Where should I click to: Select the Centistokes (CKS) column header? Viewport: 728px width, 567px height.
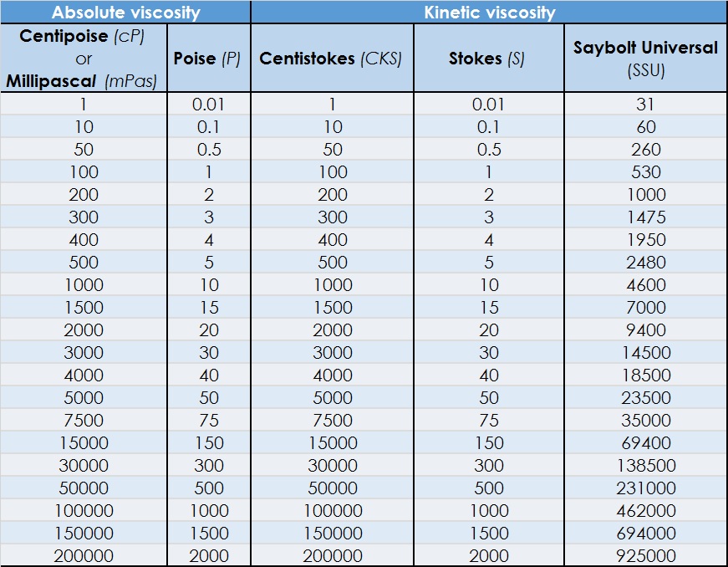(x=331, y=58)
